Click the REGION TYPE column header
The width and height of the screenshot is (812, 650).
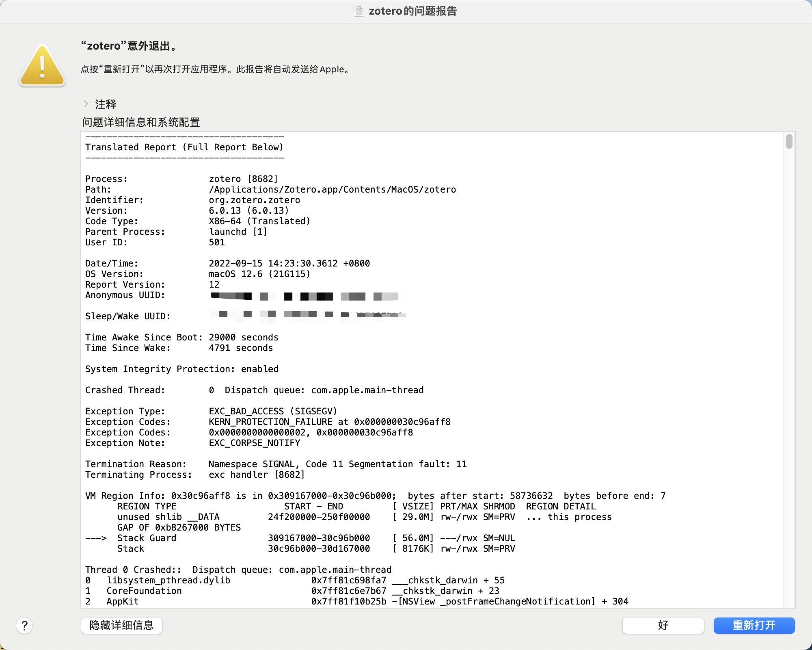(x=147, y=506)
